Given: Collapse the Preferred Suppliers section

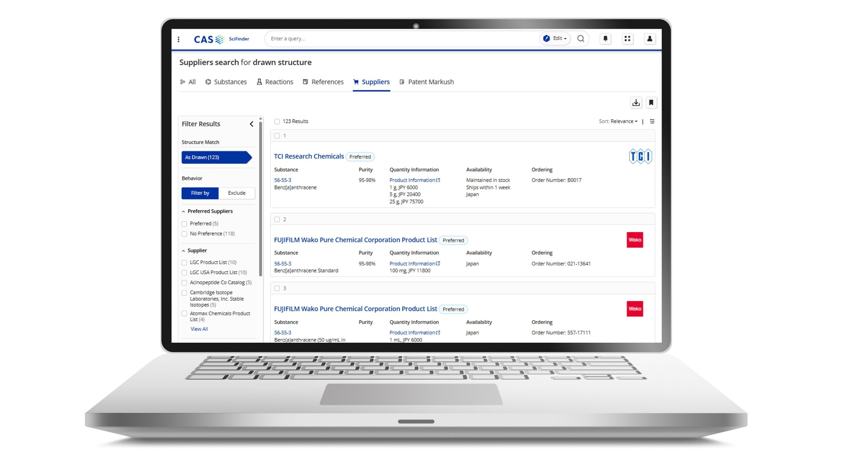Looking at the screenshot, I should [x=183, y=212].
